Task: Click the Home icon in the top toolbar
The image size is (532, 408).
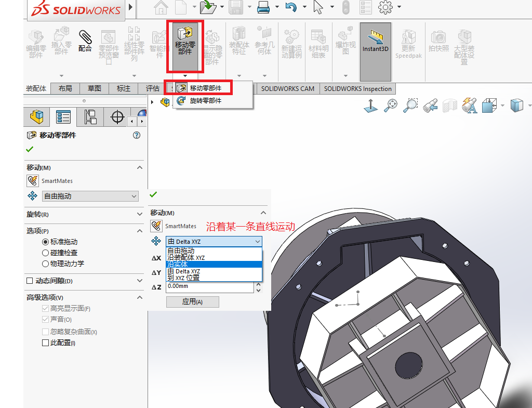Action: (x=161, y=7)
